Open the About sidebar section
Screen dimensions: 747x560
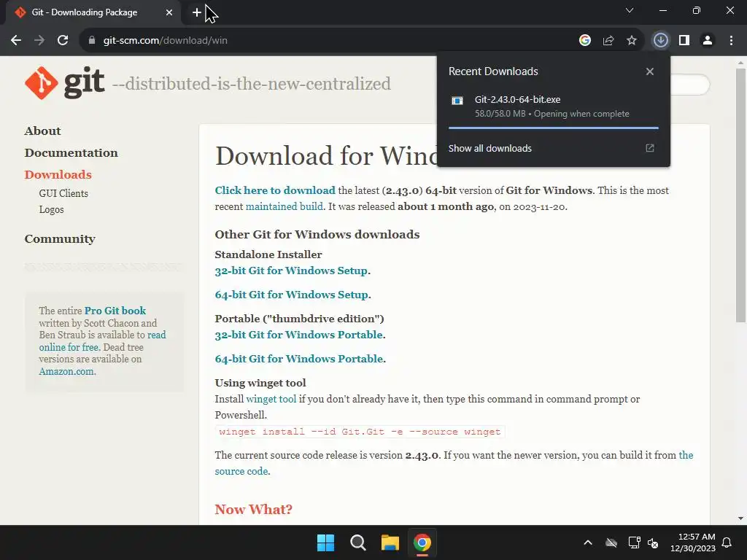43,131
